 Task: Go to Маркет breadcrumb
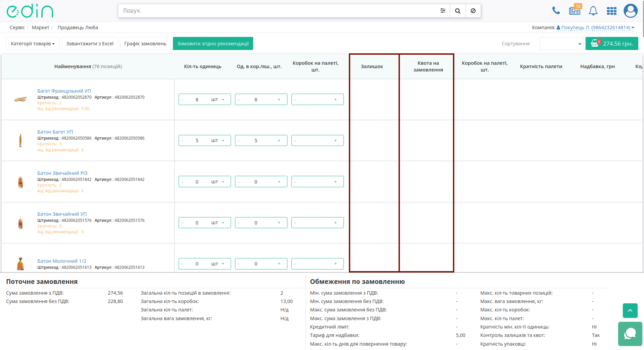point(41,28)
